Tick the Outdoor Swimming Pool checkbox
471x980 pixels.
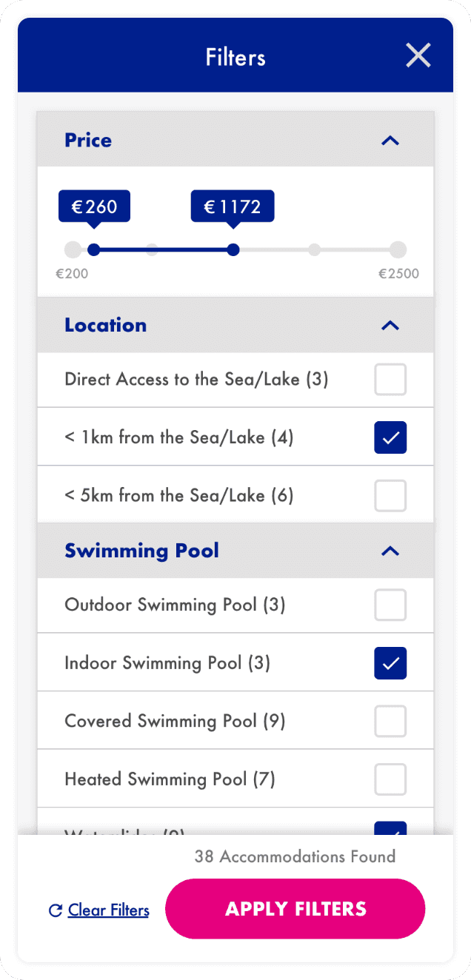pos(390,605)
